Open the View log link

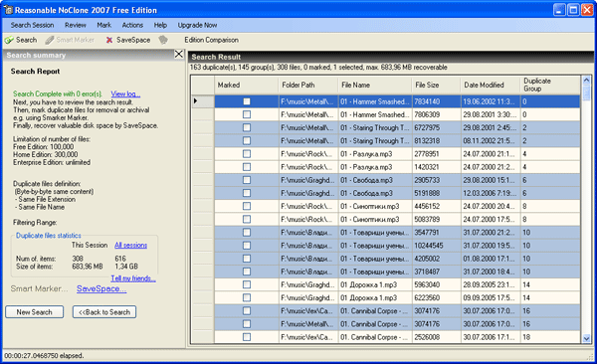point(125,93)
